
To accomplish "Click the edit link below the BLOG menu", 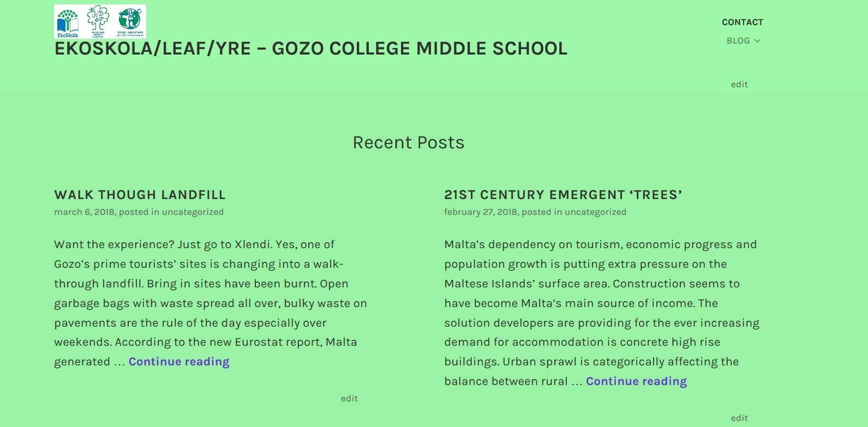I will point(739,85).
